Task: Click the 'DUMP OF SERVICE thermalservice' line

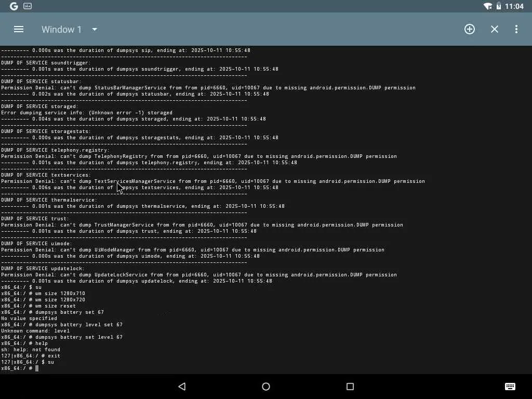Action: point(49,200)
